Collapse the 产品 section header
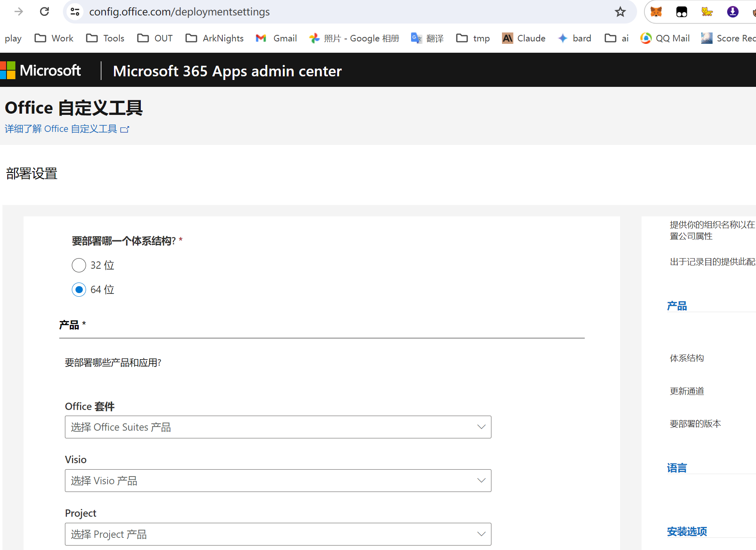Image resolution: width=756 pixels, height=550 pixels. tap(322, 325)
